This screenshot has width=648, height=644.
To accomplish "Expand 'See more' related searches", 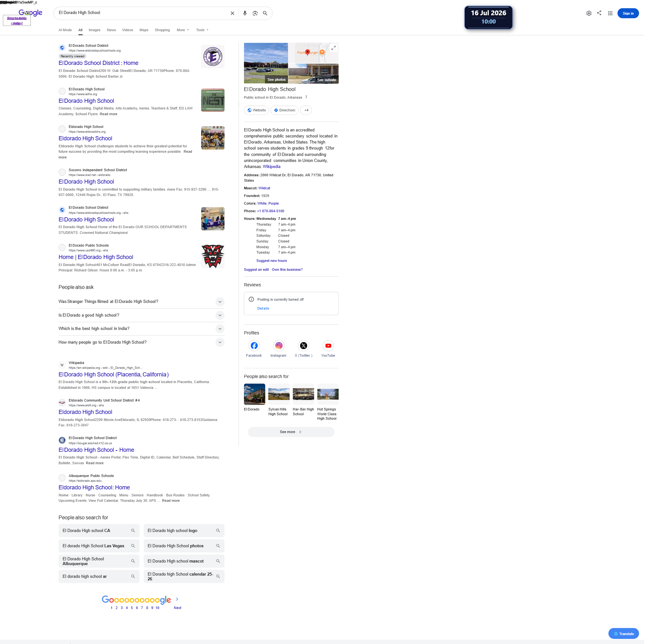I will 293,434.
